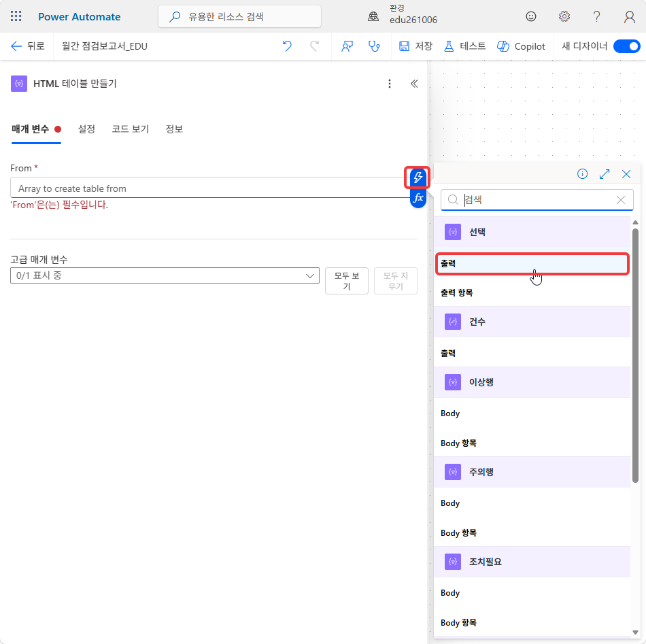Viewport: 646px width, 644px height.
Task: Close the dynamic content panel
Action: (x=626, y=174)
